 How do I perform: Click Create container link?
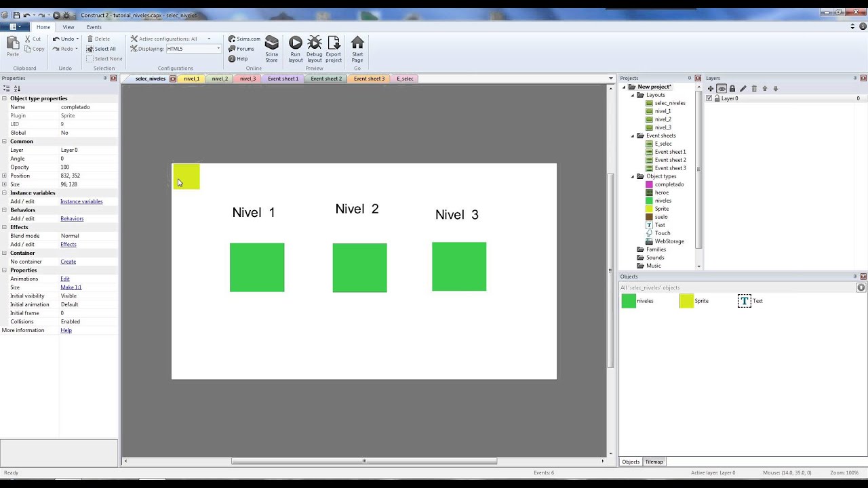point(68,262)
